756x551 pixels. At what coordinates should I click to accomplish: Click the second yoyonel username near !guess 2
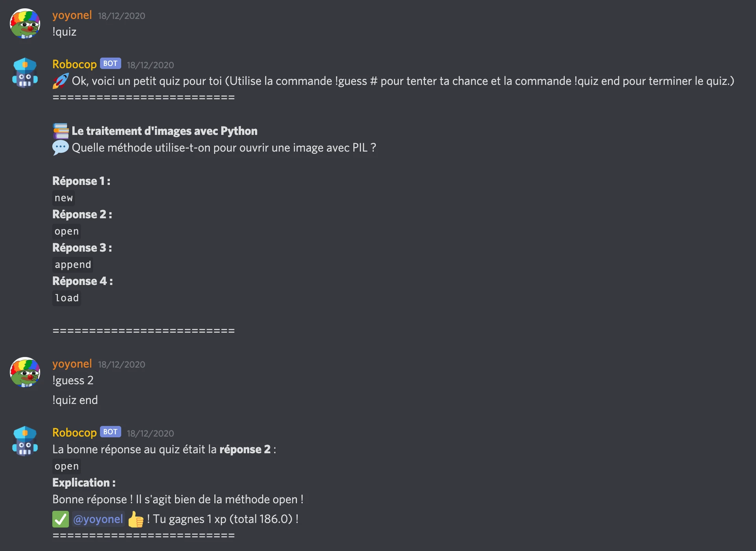(x=72, y=364)
